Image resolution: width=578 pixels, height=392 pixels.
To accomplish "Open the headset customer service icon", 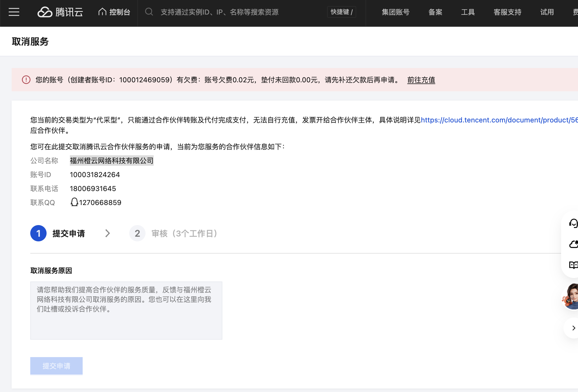I will [x=573, y=223].
